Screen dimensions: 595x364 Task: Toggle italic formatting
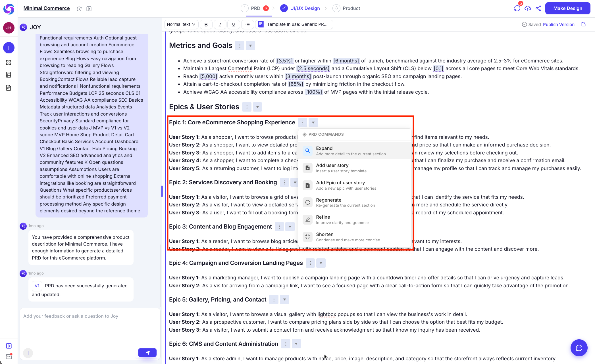point(220,24)
